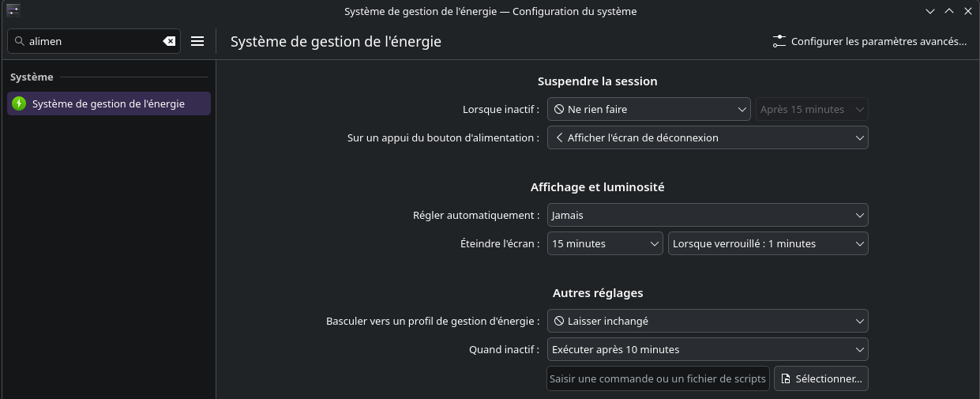The image size is (980, 399).
Task: Click the advanced settings sliders icon
Action: (779, 41)
